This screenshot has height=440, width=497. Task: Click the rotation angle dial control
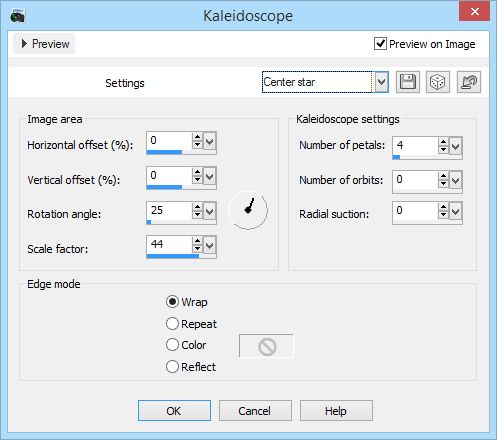pyautogui.click(x=248, y=210)
